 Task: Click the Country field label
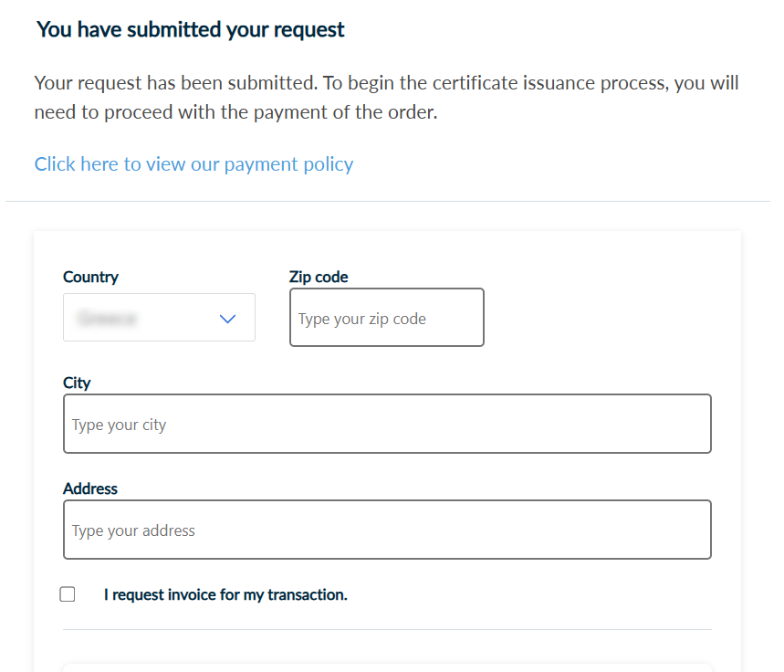90,277
